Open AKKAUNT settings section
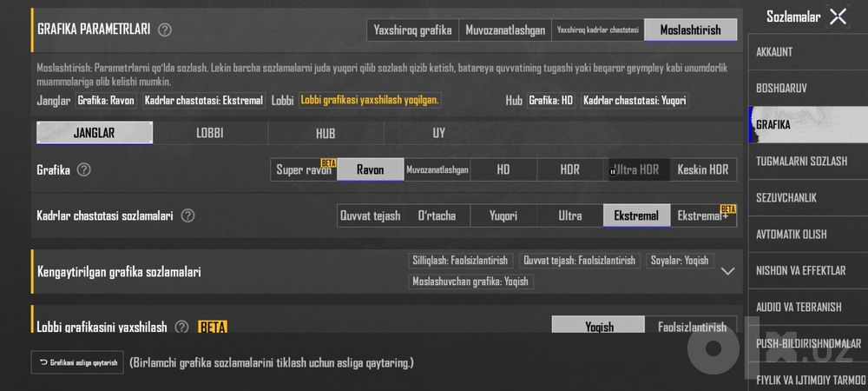 [x=807, y=52]
